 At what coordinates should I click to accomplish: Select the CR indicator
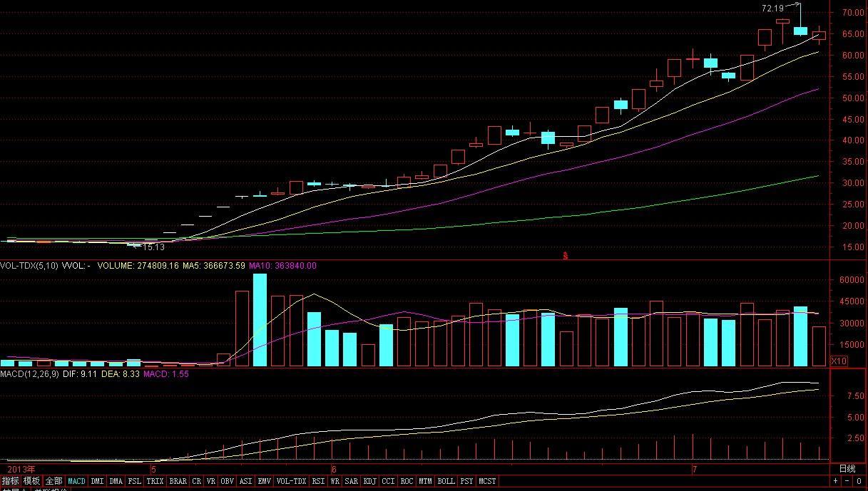click(197, 481)
